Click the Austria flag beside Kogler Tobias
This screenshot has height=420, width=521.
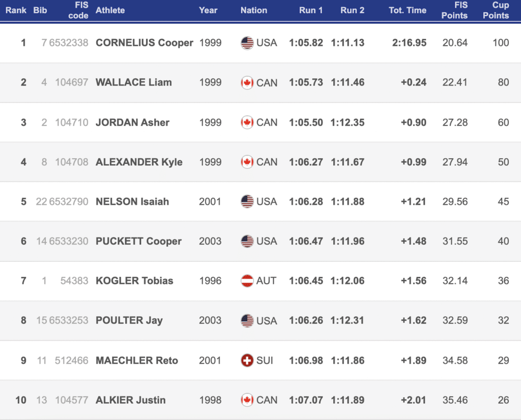[x=247, y=281]
